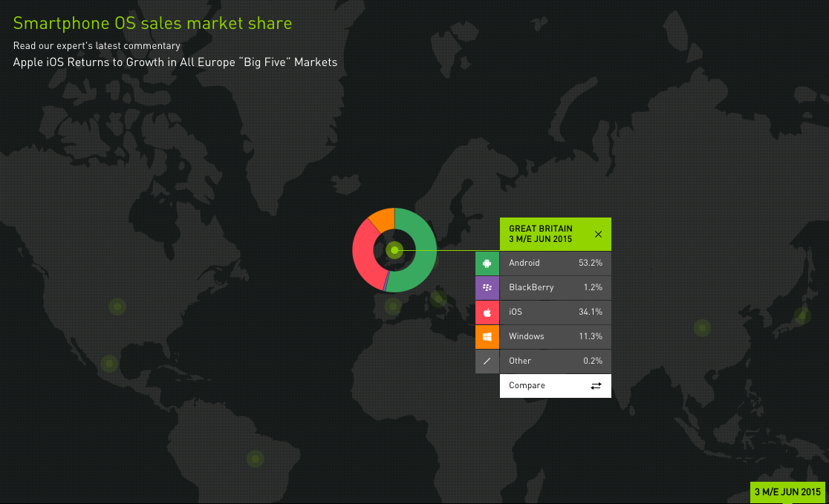Click the grey Other slash icon
Viewport: 829px width, 504px height.
[x=487, y=361]
